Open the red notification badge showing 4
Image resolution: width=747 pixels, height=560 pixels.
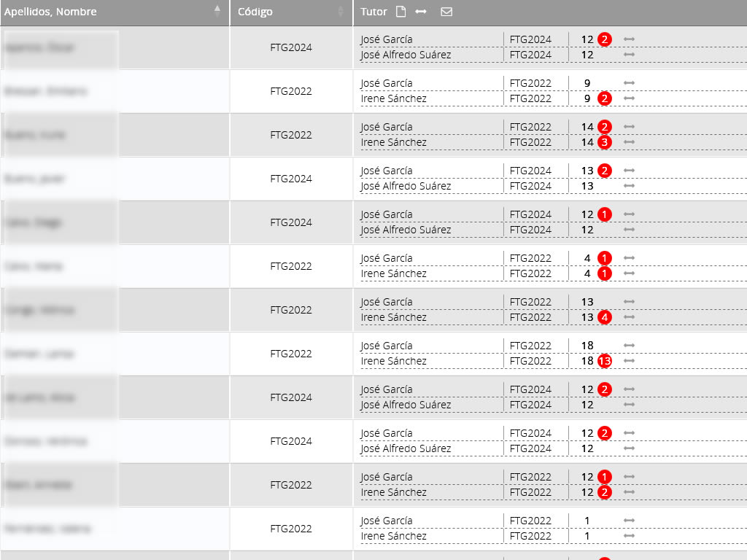pos(604,317)
